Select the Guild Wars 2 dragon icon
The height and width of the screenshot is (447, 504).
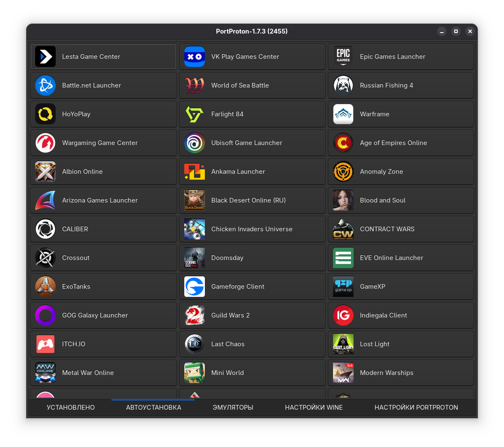click(195, 315)
